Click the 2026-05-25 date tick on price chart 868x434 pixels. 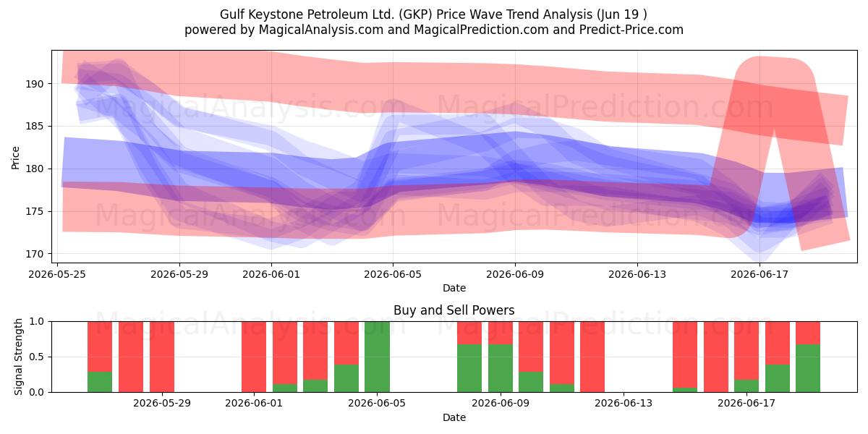58,274
